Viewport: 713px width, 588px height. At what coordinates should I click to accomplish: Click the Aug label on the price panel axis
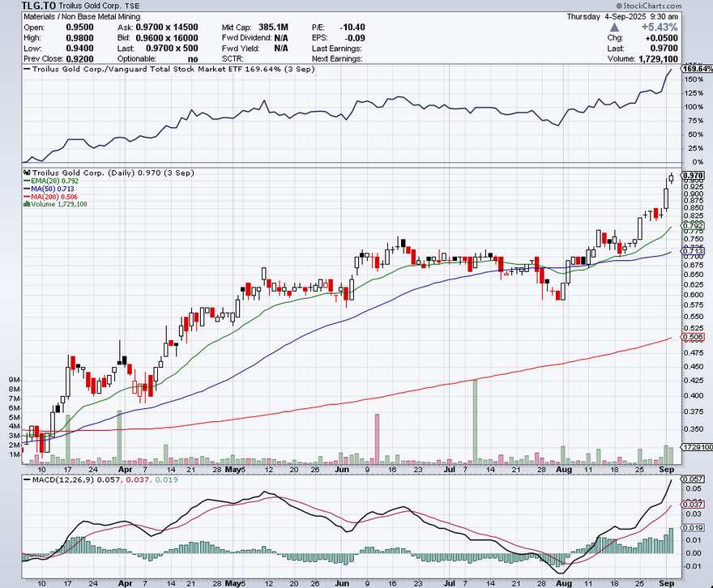coord(564,470)
